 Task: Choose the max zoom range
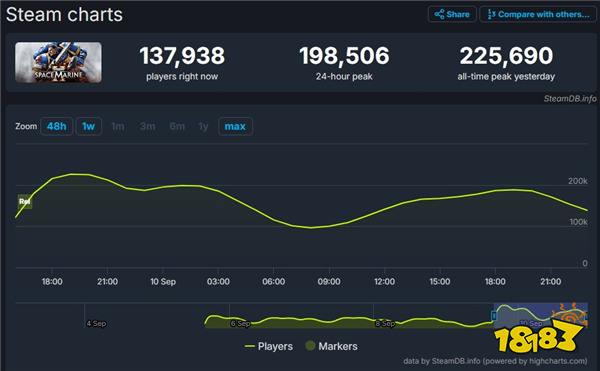tap(235, 126)
